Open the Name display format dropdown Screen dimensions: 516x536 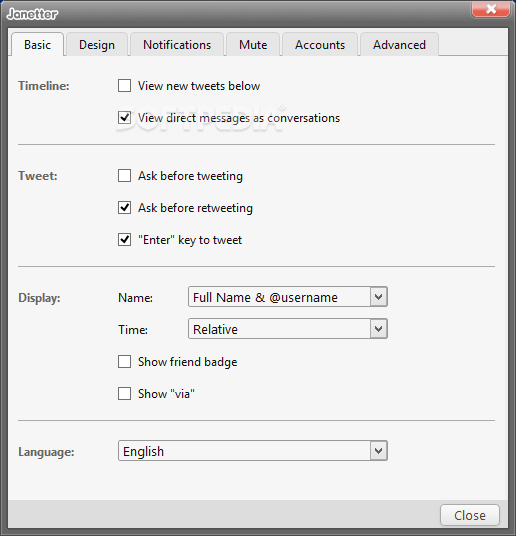tap(288, 297)
